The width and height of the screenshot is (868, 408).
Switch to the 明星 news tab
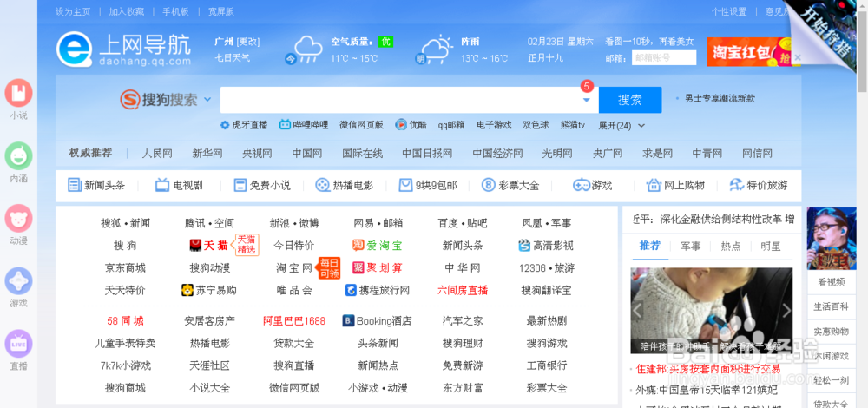click(771, 247)
